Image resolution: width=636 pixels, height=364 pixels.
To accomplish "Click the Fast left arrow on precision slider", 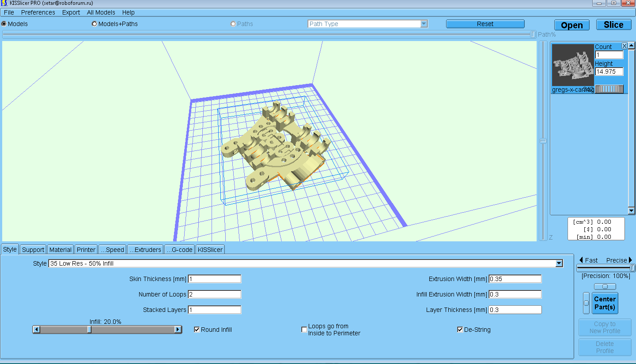I will (581, 260).
